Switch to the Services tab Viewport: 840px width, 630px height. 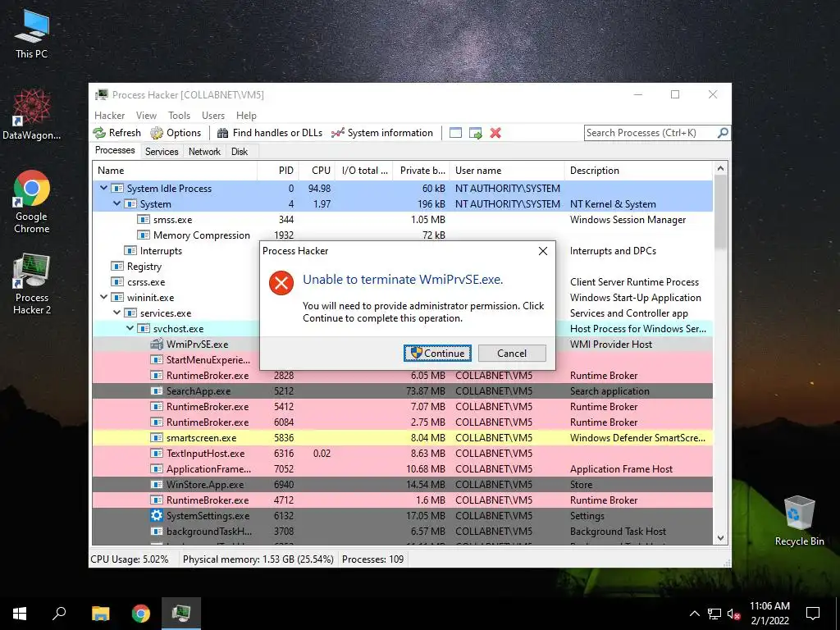[162, 152]
